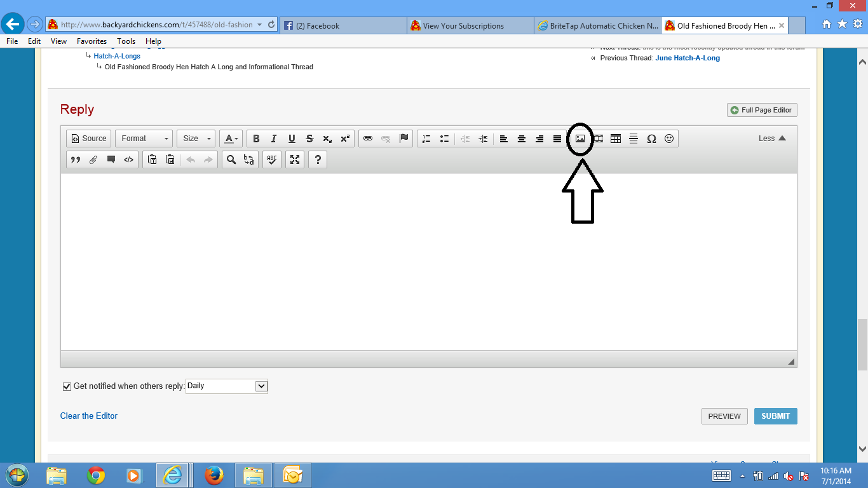Image resolution: width=868 pixels, height=488 pixels.
Task: Click the Clear the Editor link
Action: tap(89, 416)
